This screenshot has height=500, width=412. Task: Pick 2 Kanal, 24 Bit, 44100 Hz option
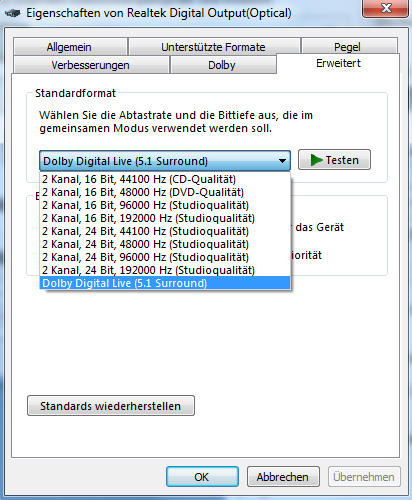point(165,231)
